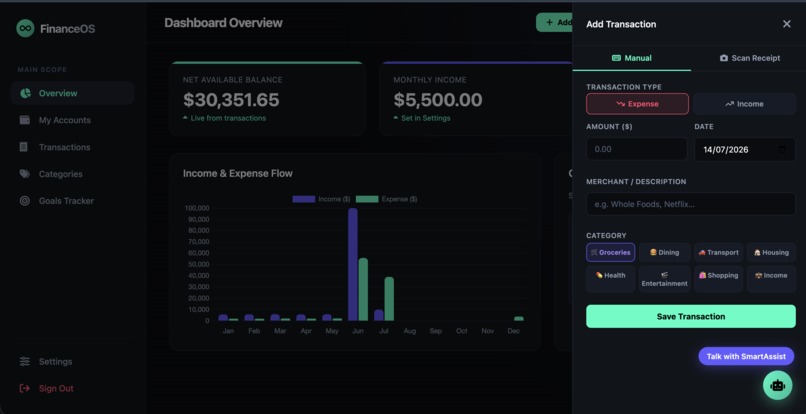Click the FinanceOS infinity logo icon
Screen dimensions: 806x414
tap(25, 28)
